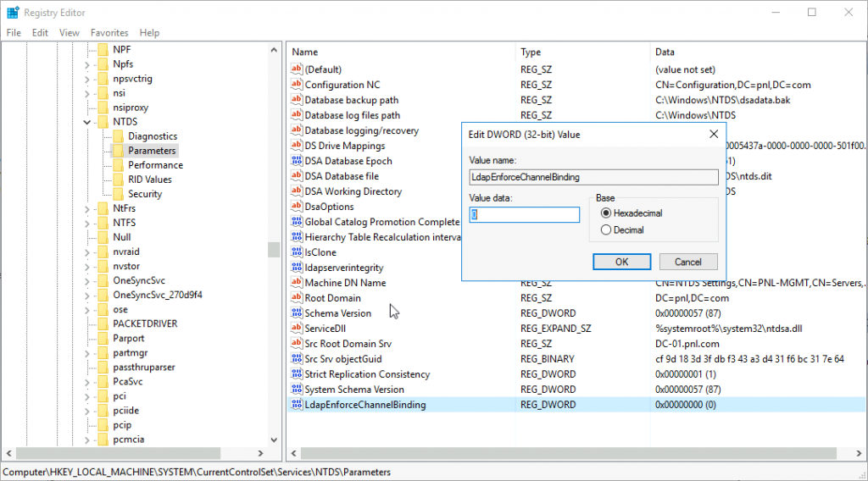The width and height of the screenshot is (868, 481).
Task: Expand the OneSyncSvc key
Action: [87, 280]
